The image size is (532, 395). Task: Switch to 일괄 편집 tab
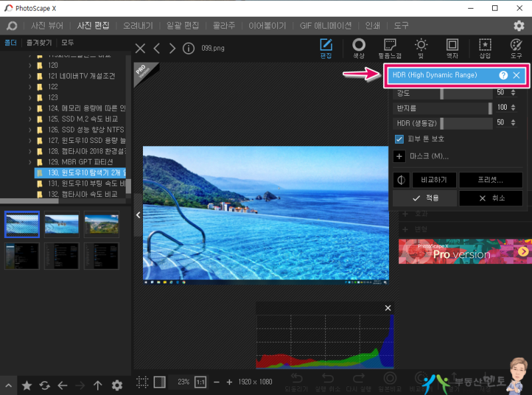[x=182, y=25]
